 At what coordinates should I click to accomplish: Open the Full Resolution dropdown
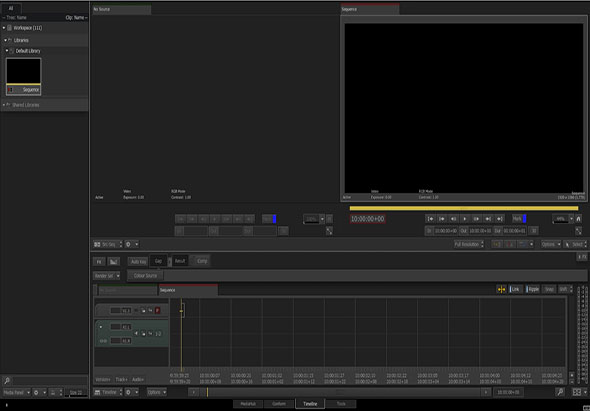point(468,244)
